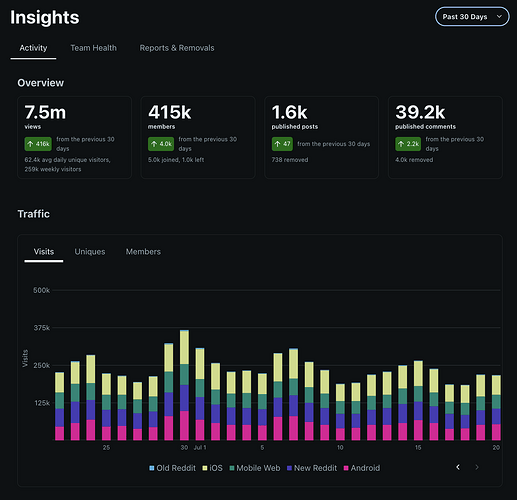Select the Activity tab
The height and width of the screenshot is (500, 517).
pos(33,48)
